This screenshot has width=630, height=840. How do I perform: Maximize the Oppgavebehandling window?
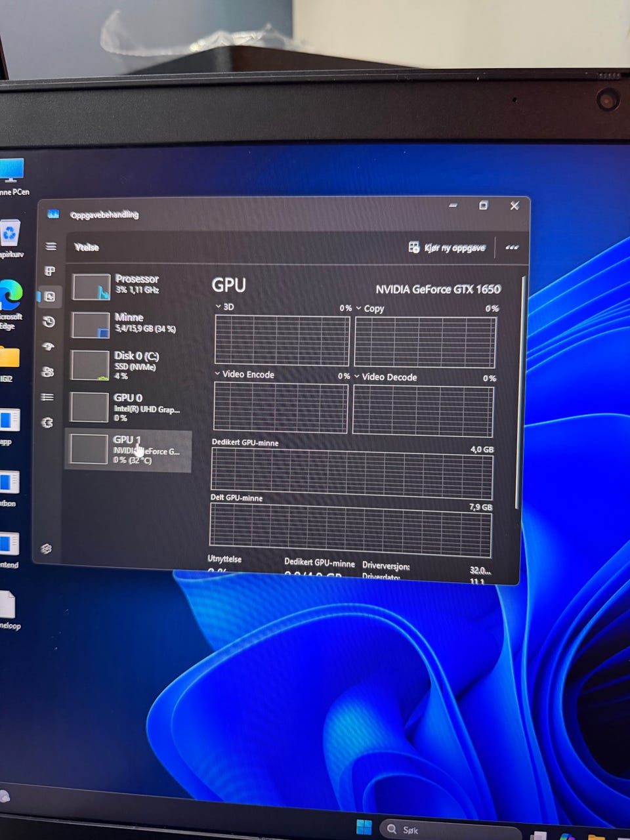(484, 205)
